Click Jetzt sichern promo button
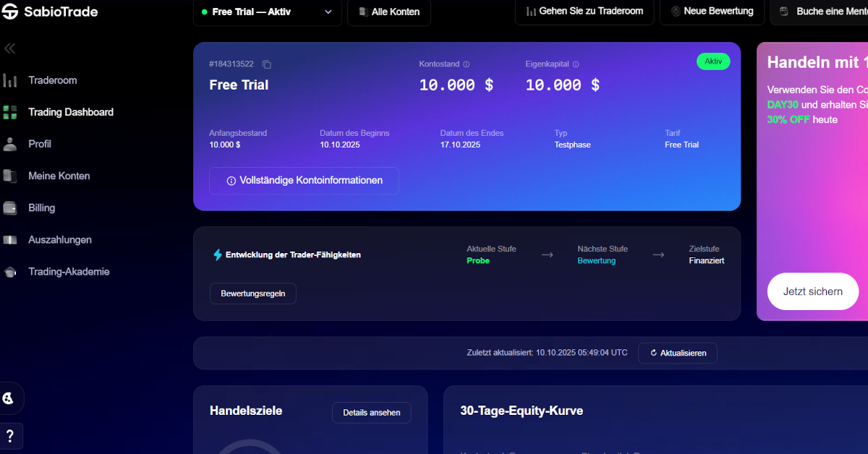Screen dimensions: 868x454 (812, 291)
